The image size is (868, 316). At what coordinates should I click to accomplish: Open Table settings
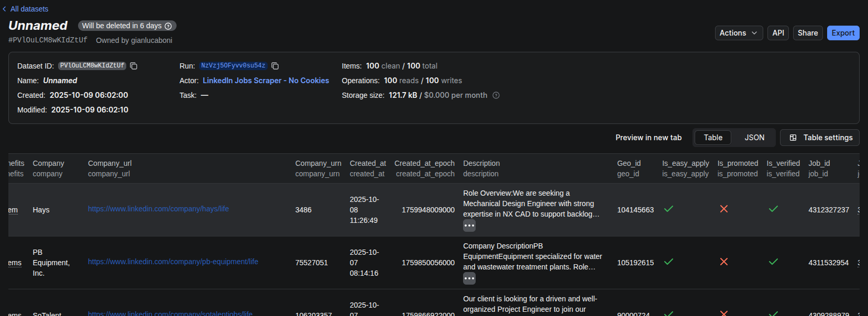point(820,138)
